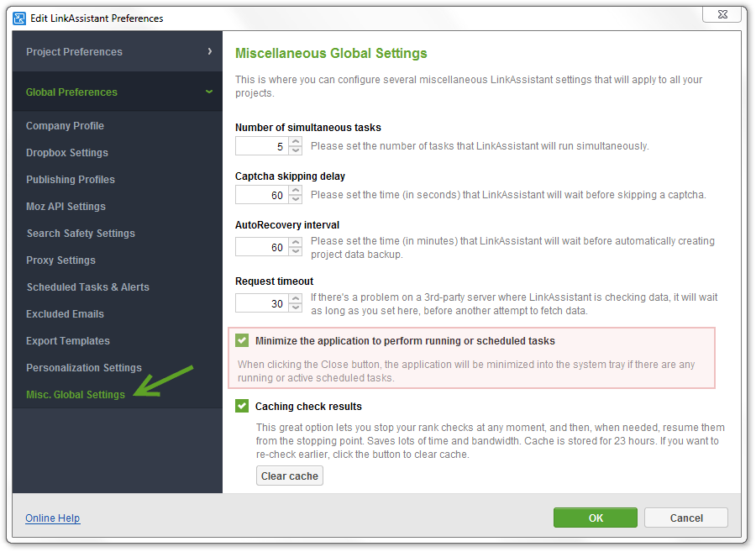Click the LinkAssistant app icon in title bar
The width and height of the screenshot is (756, 552).
coord(19,18)
